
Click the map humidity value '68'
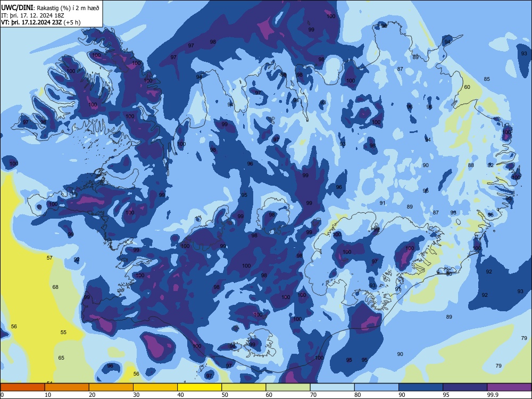click(x=55, y=287)
